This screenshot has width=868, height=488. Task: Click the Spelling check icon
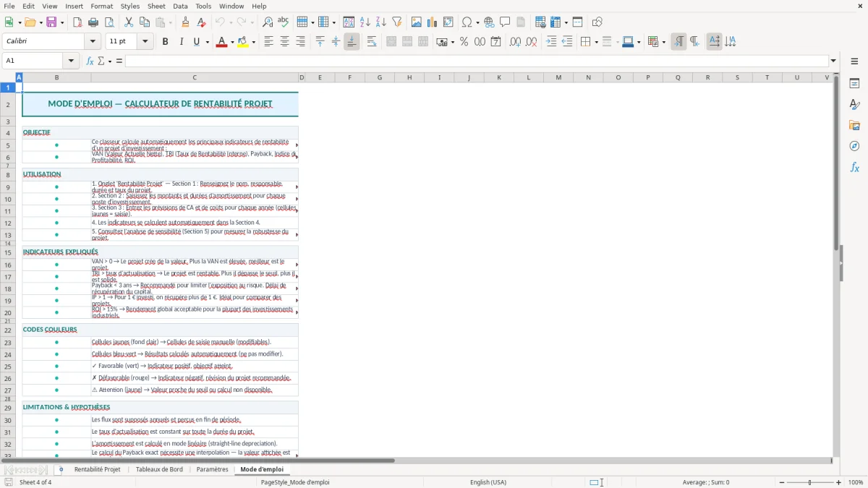284,22
